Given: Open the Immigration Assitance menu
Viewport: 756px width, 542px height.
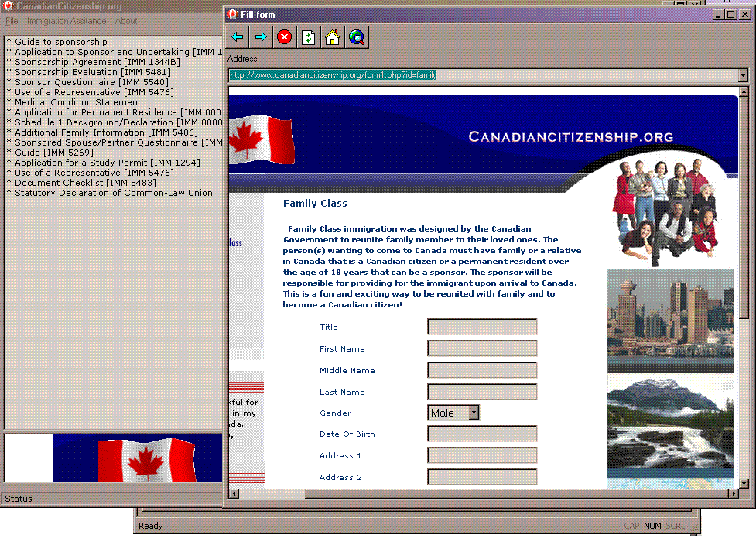Looking at the screenshot, I should click(x=67, y=21).
